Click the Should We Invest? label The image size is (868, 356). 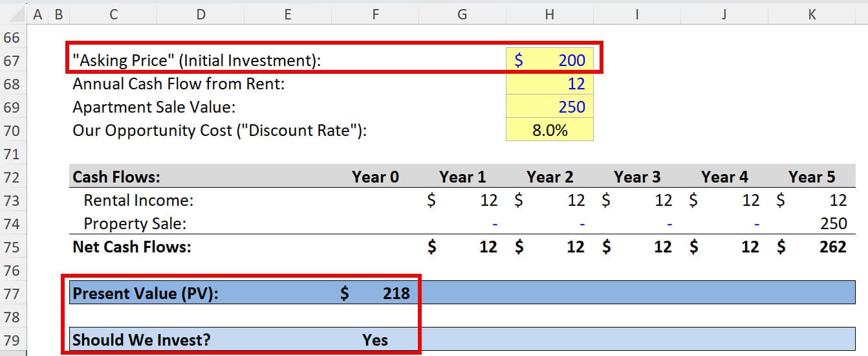142,340
